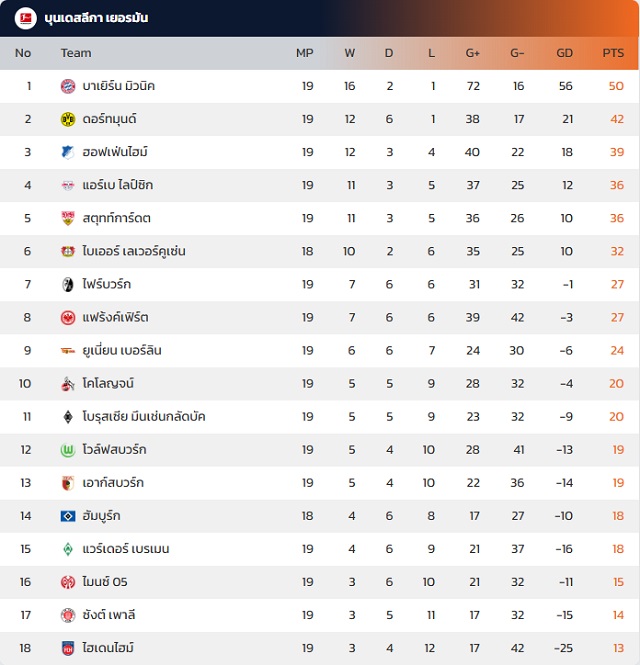This screenshot has height=665, width=640.
Task: Open โคโลญจน์ team link
Action: (109, 383)
